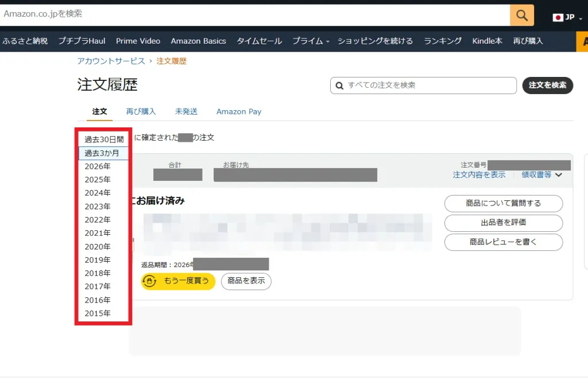Click the blurred product title thumbnail
The height and width of the screenshot is (392, 588).
[x=287, y=232]
